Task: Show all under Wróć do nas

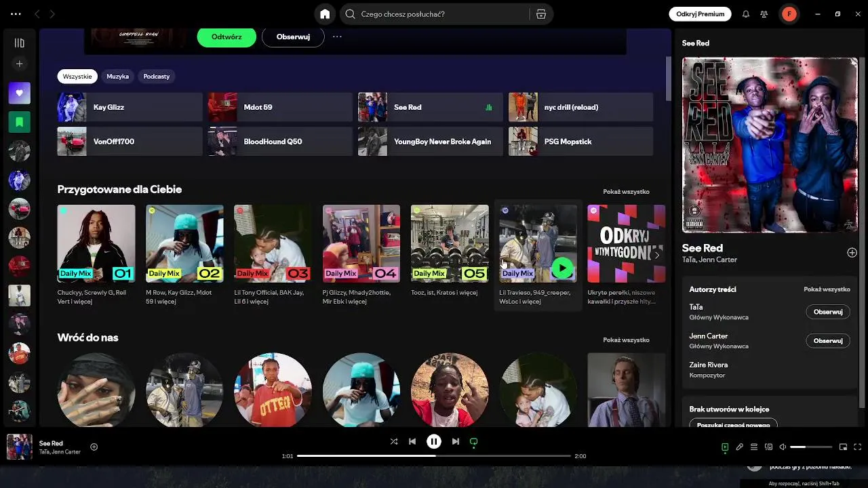Action: (626, 340)
